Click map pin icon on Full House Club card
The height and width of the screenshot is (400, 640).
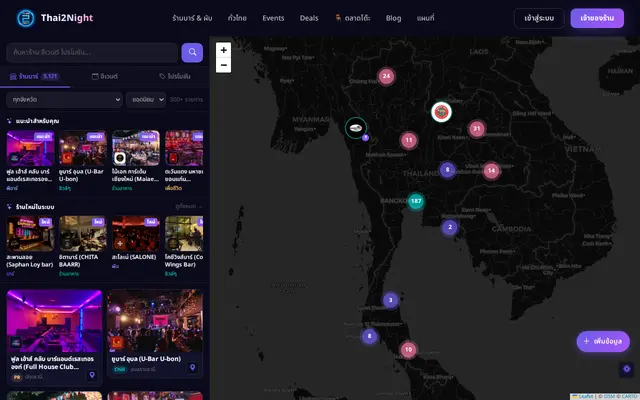[92, 375]
